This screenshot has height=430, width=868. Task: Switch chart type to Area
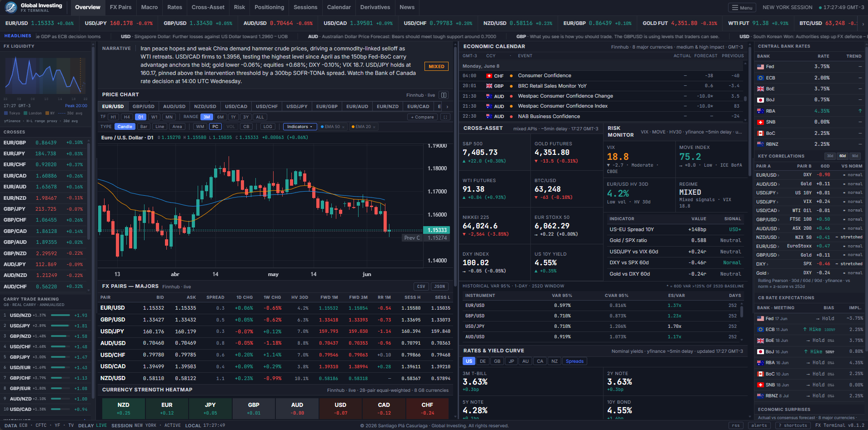[177, 127]
